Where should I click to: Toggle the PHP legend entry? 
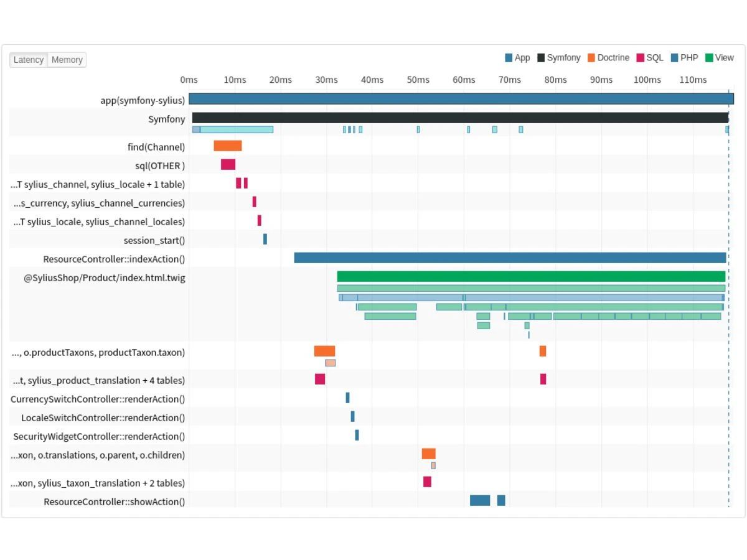pos(684,58)
